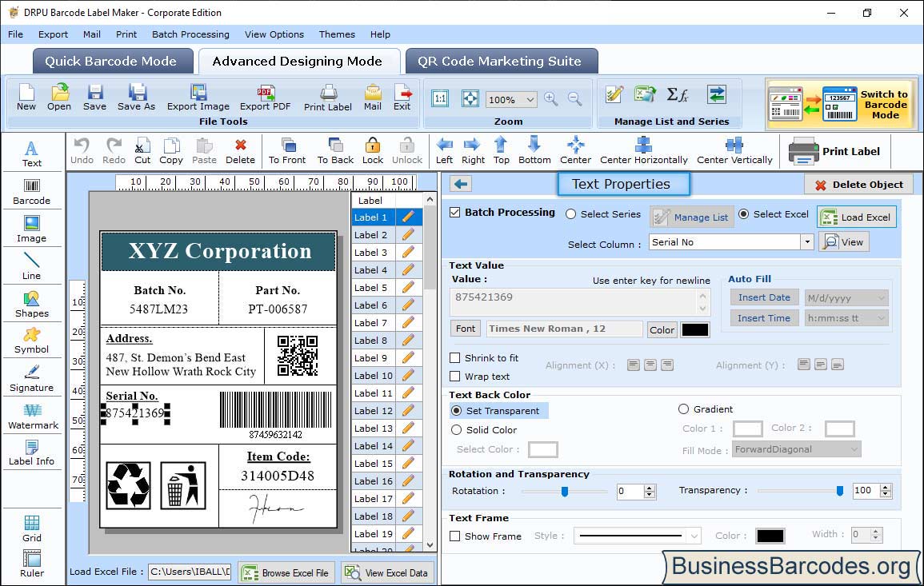Click the black text Color swatch
The image size is (924, 586).
(x=694, y=330)
